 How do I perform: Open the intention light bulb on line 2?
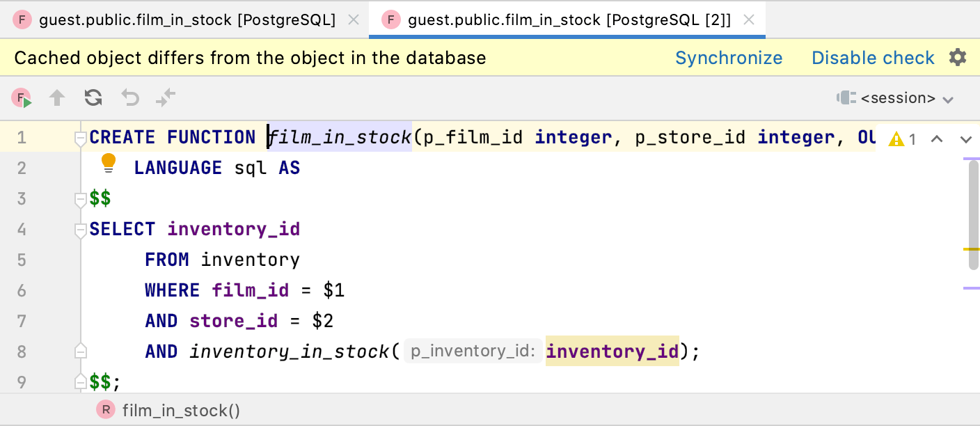point(108,161)
